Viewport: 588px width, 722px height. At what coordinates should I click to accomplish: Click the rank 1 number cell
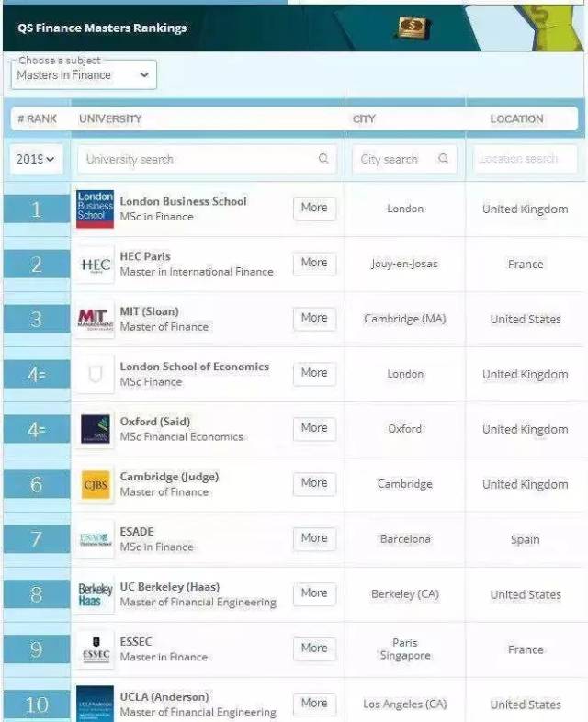coord(37,209)
